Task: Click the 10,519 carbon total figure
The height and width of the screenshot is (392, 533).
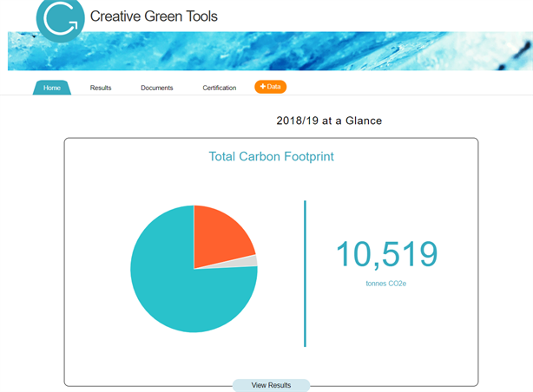Action: 386,255
